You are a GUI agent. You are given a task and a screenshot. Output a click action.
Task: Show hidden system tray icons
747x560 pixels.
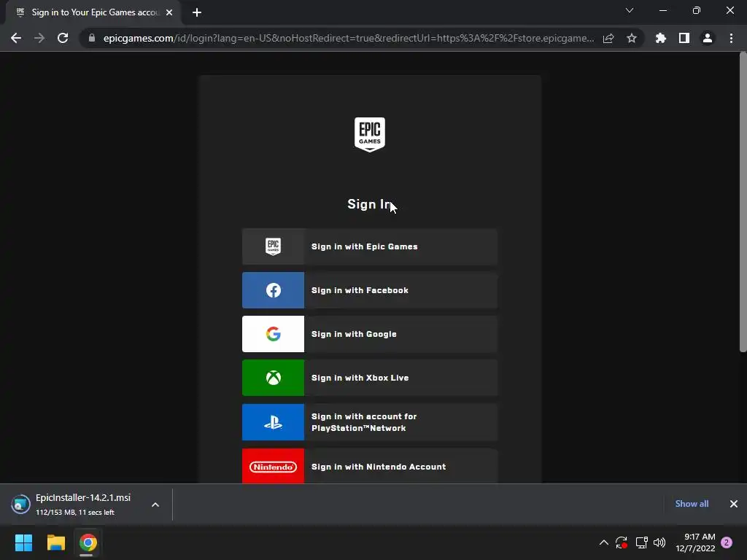point(603,542)
